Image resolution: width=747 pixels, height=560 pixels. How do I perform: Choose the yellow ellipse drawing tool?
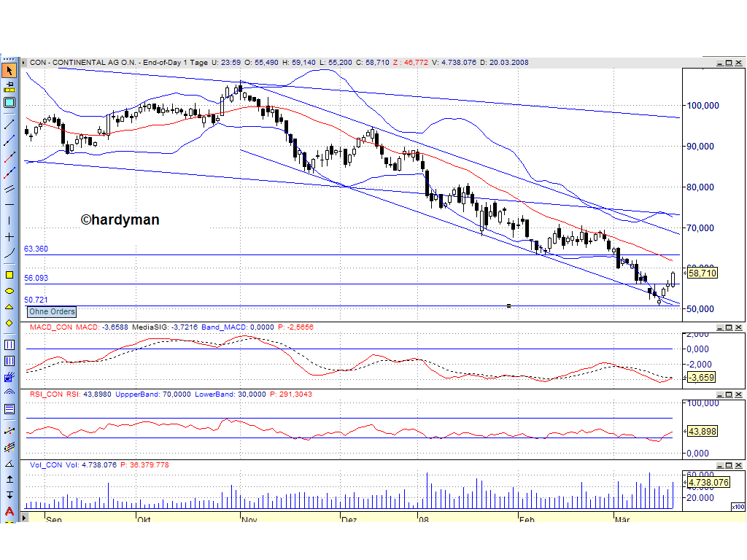pos(9,291)
